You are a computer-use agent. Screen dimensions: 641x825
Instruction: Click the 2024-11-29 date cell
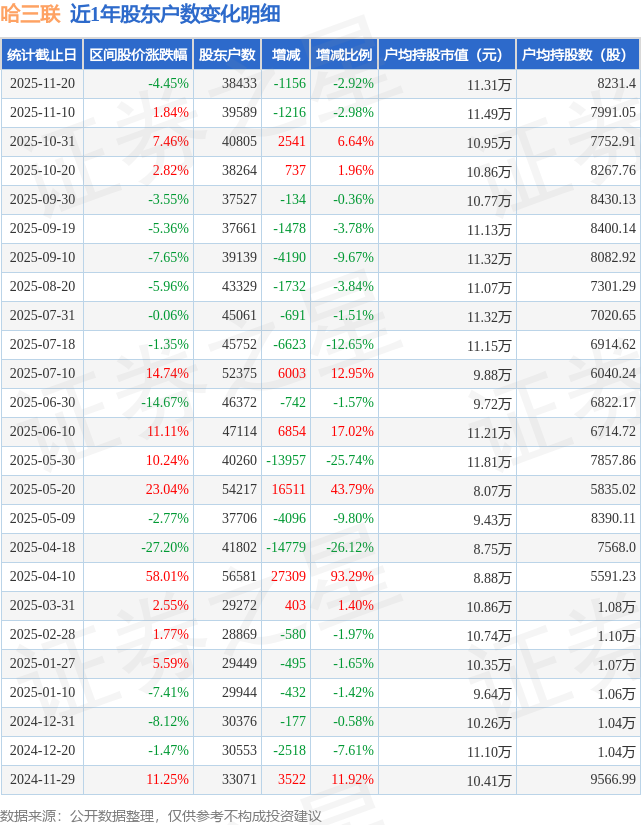click(41, 780)
